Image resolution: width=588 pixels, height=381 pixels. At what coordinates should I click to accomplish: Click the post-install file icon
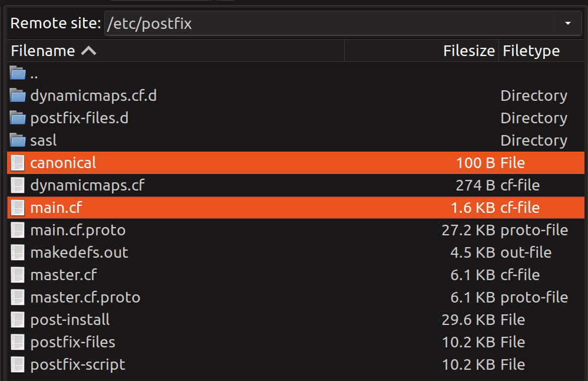18,320
